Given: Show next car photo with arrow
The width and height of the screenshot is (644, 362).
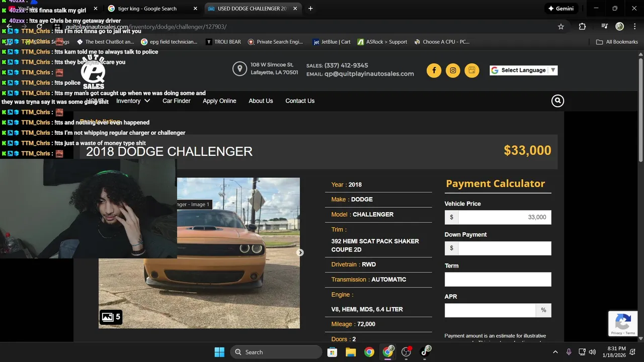Looking at the screenshot, I should [x=300, y=252].
